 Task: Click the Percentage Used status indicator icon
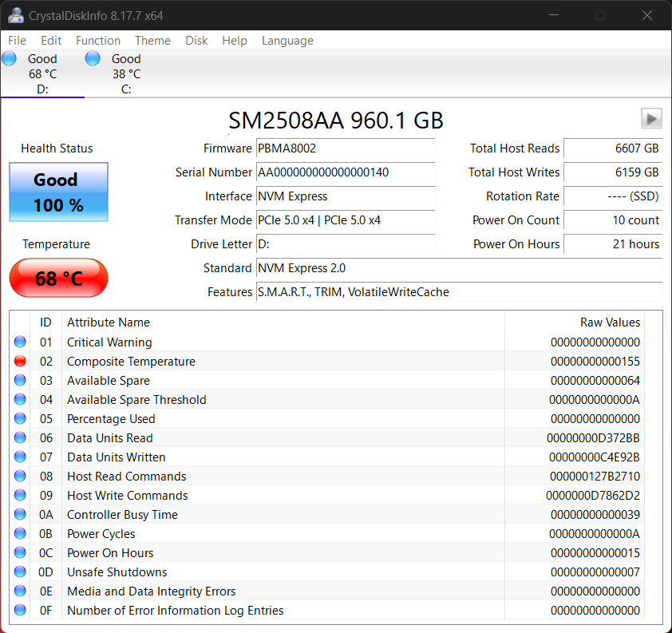pyautogui.click(x=20, y=419)
